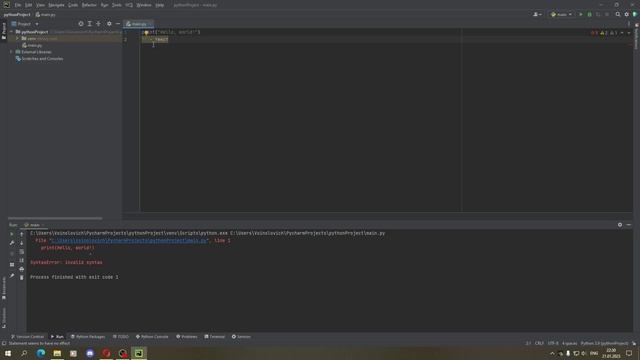The width and height of the screenshot is (640, 360).
Task: Click the Python interpreter in the status bar
Action: (x=604, y=343)
